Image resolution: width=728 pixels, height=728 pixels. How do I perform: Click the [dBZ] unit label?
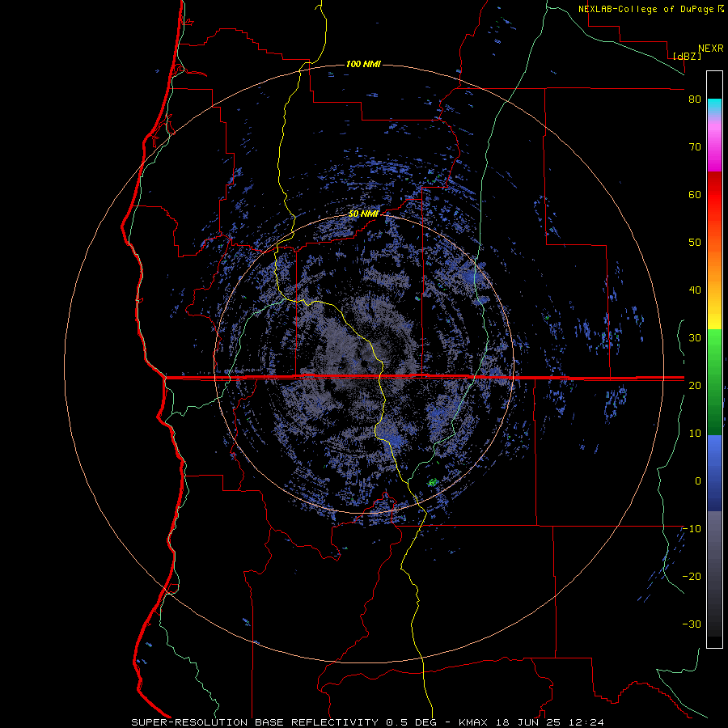687,56
